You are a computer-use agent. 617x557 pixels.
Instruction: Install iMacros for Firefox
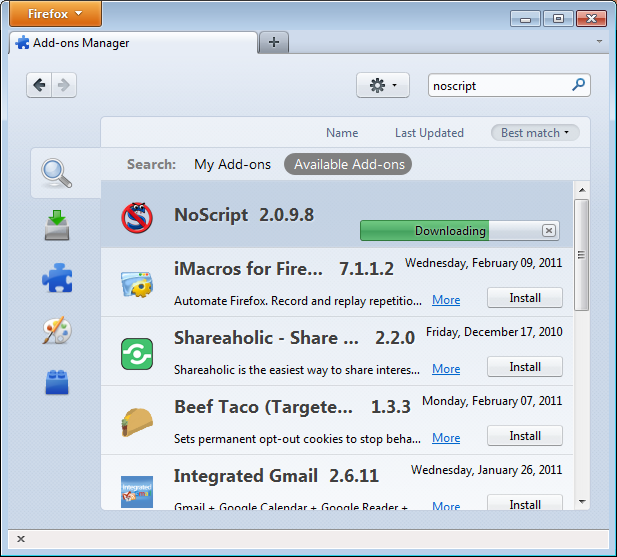pos(524,298)
